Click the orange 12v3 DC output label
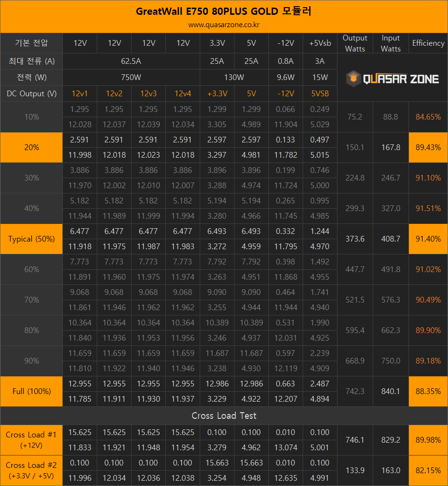Viewport: 448px width, 486px height. click(x=149, y=94)
